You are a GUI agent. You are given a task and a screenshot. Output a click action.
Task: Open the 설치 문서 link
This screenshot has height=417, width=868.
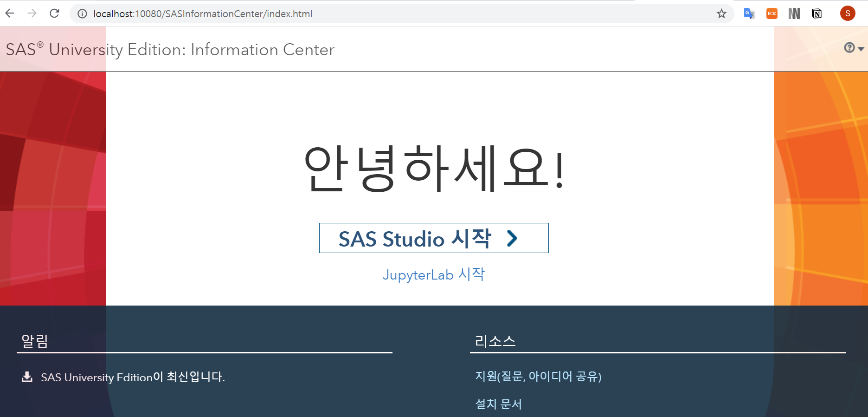pos(499,404)
